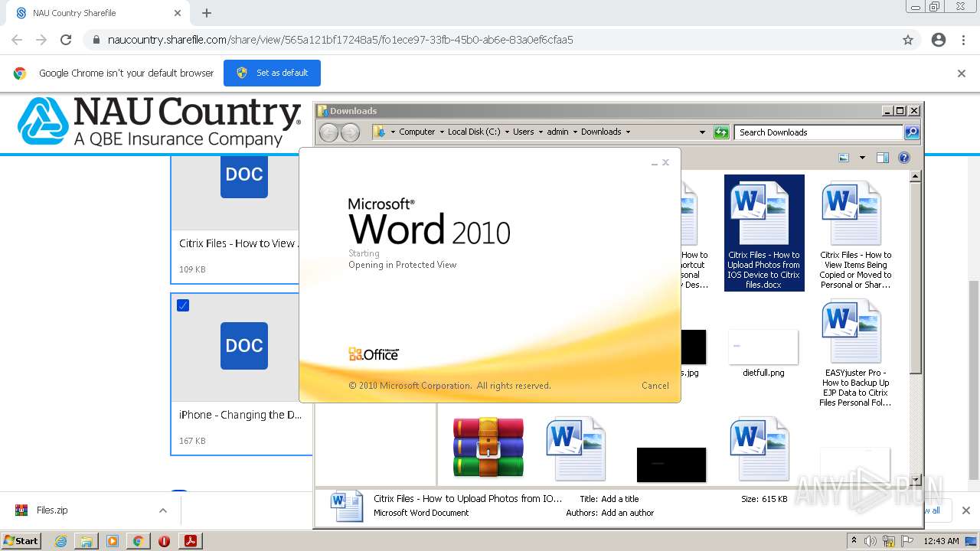This screenshot has width=980, height=551.
Task: Expand the Computer breadcrumb dropdown arrow
Action: pyautogui.click(x=442, y=132)
